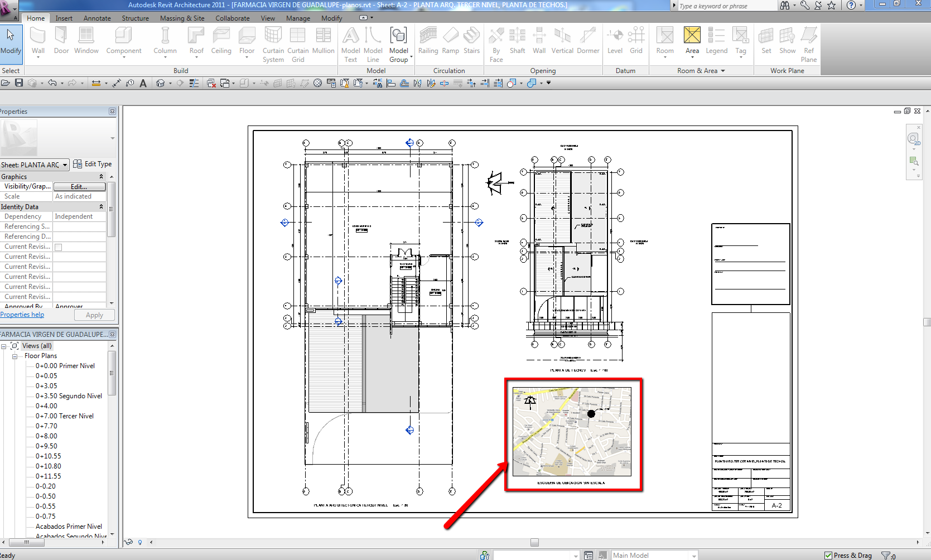Collapse the Graphics properties section
The width and height of the screenshot is (931, 560).
[101, 177]
